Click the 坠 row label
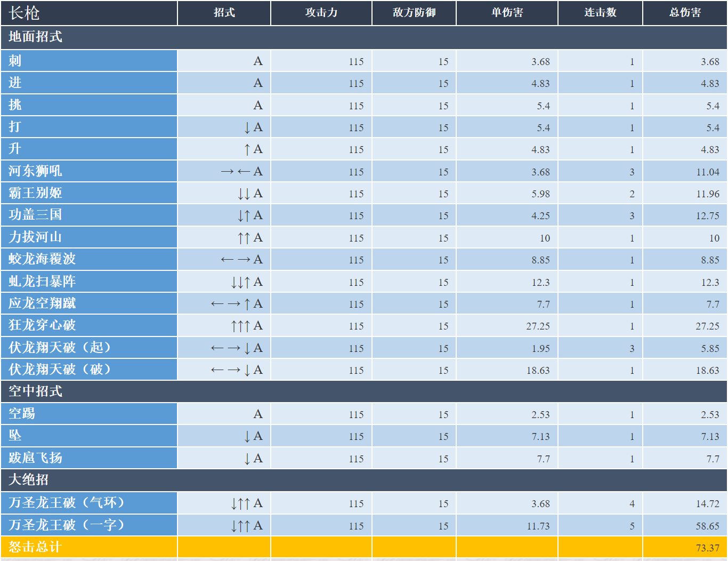The image size is (728, 561). click(89, 436)
